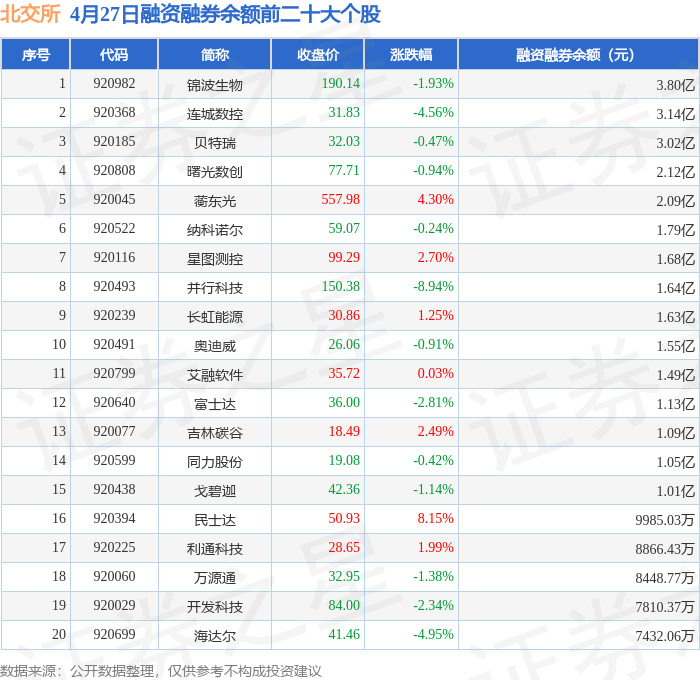The image size is (700, 680).
Task: Select stock name 利通科技
Action: coord(215,549)
